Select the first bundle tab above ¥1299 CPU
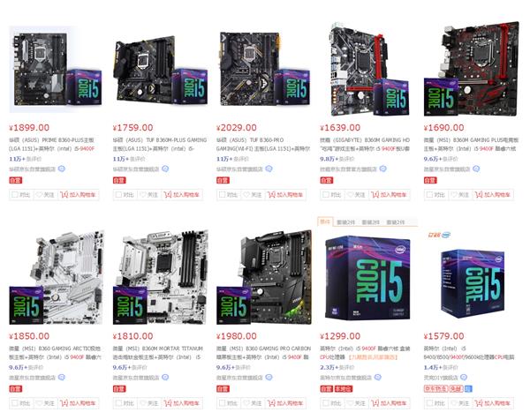The width and height of the screenshot is (530, 420). point(325,221)
